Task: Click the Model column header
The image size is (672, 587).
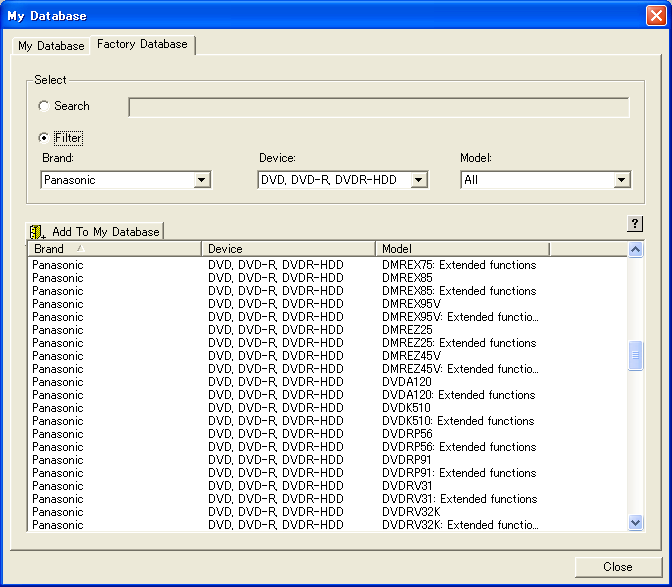Action: coord(461,249)
